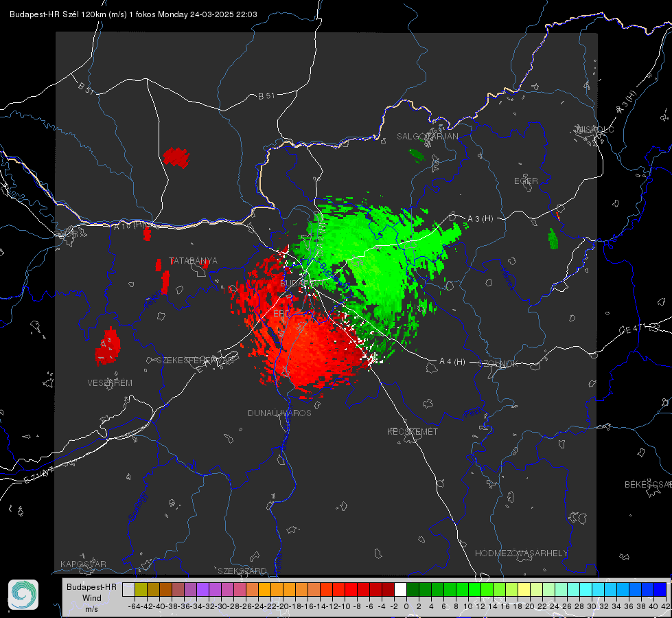672x618 pixels.
Task: Click the white zero-velocity swatch in the legend
Action: [400, 589]
